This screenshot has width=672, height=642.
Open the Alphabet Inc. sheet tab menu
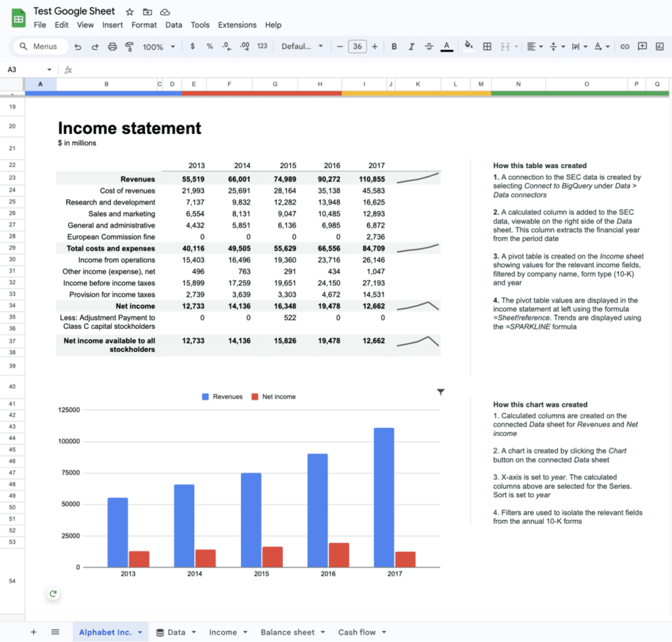tap(138, 632)
